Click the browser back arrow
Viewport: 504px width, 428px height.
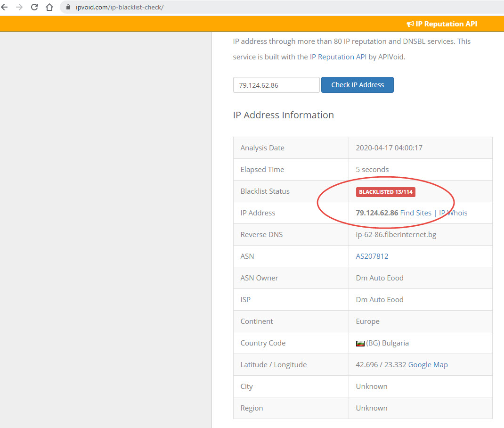[5, 7]
